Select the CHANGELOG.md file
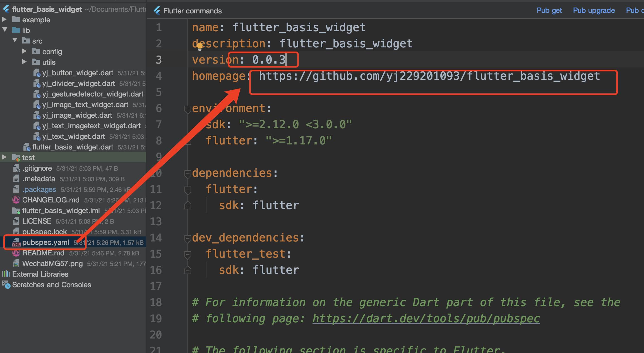This screenshot has height=353, width=644. tap(51, 200)
